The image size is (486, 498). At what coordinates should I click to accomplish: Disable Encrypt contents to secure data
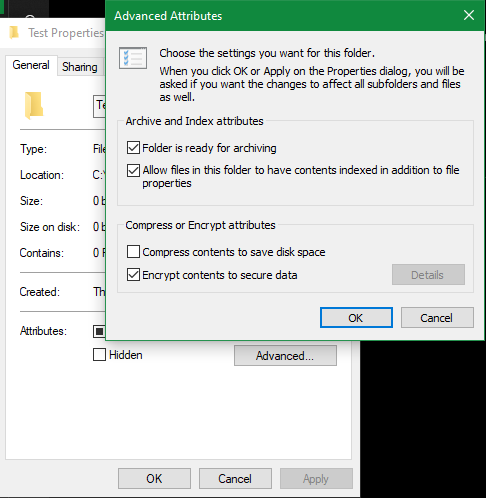(x=133, y=275)
